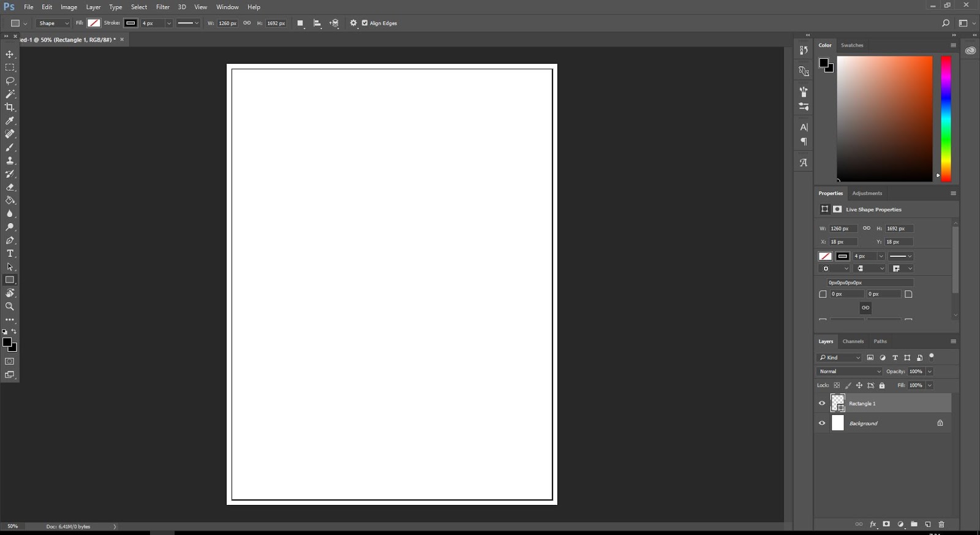Select the Path Selection tool
Screen dimensions: 980x535
click(x=10, y=267)
